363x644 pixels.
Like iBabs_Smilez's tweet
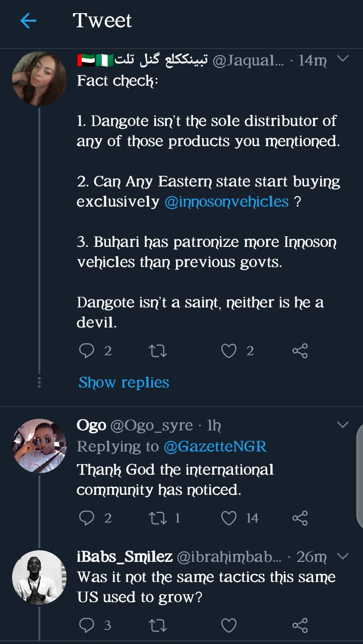229,625
